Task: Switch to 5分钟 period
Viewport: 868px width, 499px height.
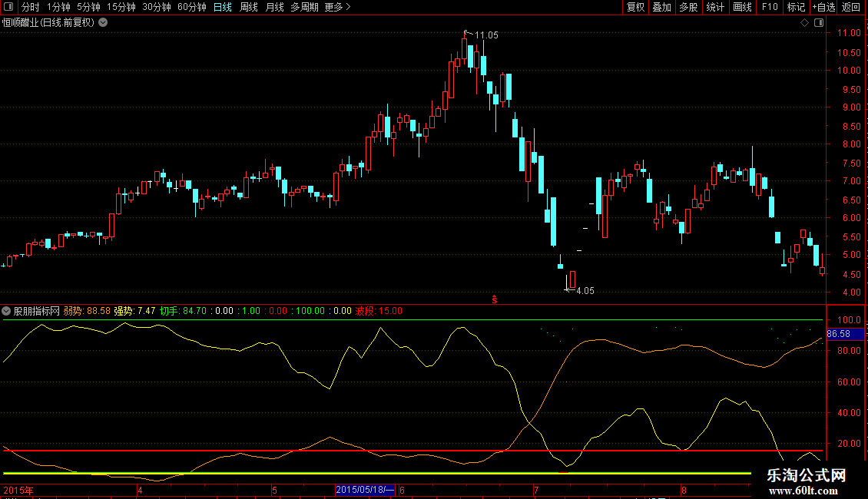Action: 88,7
